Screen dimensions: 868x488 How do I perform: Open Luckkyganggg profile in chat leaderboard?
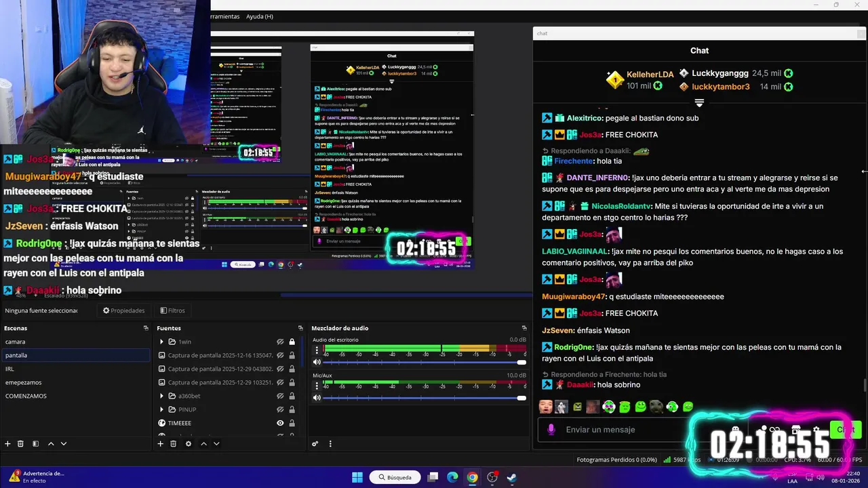click(x=720, y=73)
